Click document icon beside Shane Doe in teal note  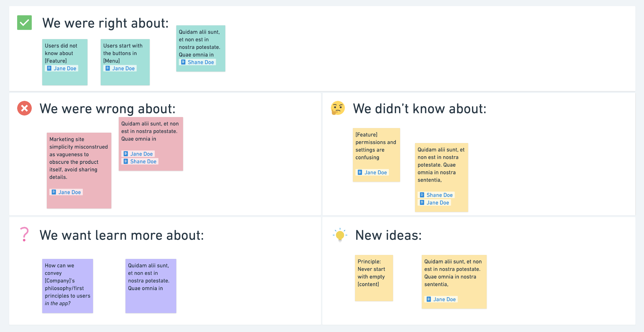click(x=183, y=62)
